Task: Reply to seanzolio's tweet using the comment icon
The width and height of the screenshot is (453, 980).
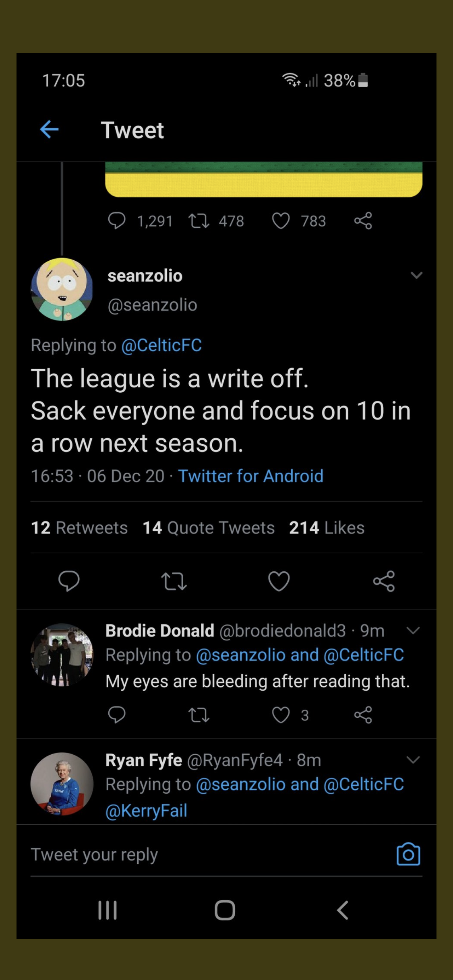Action: [x=69, y=581]
